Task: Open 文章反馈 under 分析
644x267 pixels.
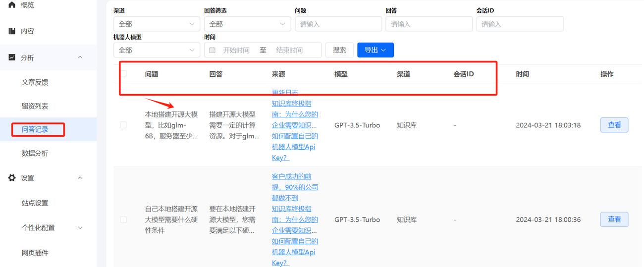Action: pyautogui.click(x=35, y=82)
